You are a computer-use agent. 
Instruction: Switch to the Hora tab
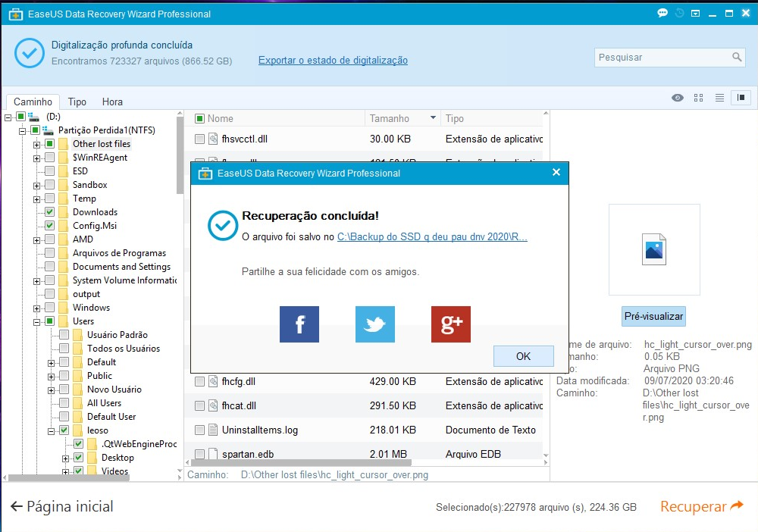(x=112, y=102)
